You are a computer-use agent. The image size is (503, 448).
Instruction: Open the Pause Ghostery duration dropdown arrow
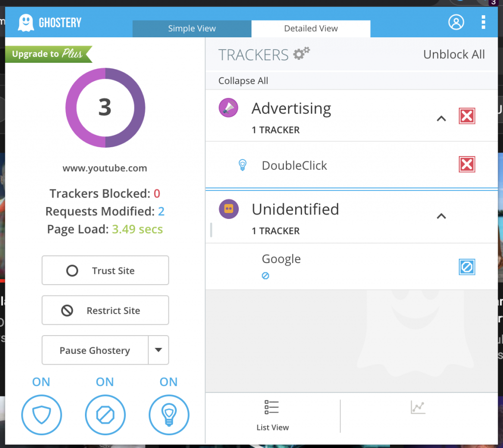[x=159, y=350]
